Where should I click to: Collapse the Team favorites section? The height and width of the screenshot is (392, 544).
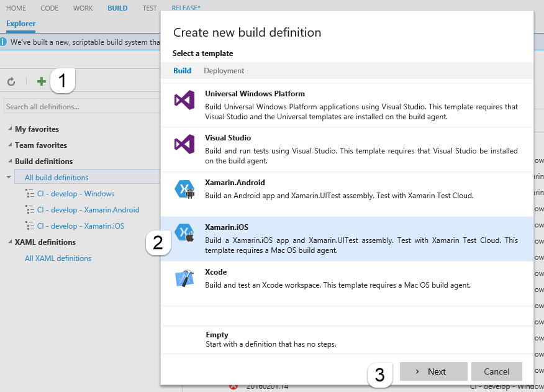point(10,145)
